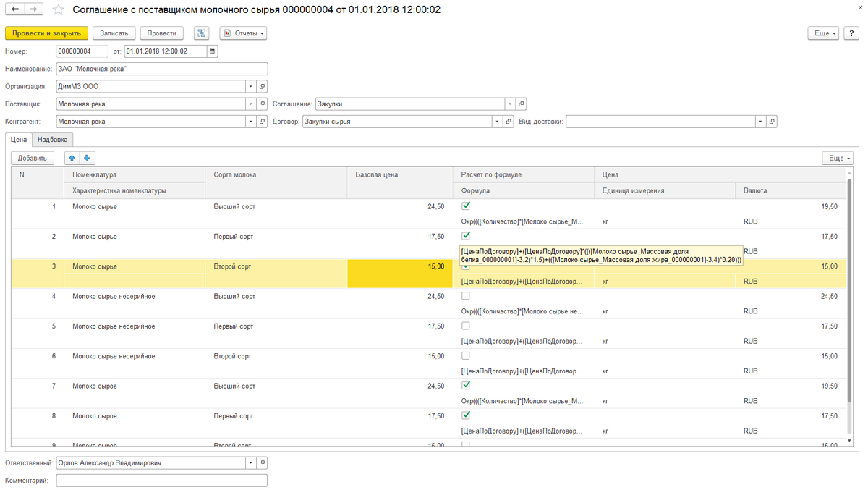Open the top Еще menu
This screenshot has height=490, width=868.
tap(823, 33)
